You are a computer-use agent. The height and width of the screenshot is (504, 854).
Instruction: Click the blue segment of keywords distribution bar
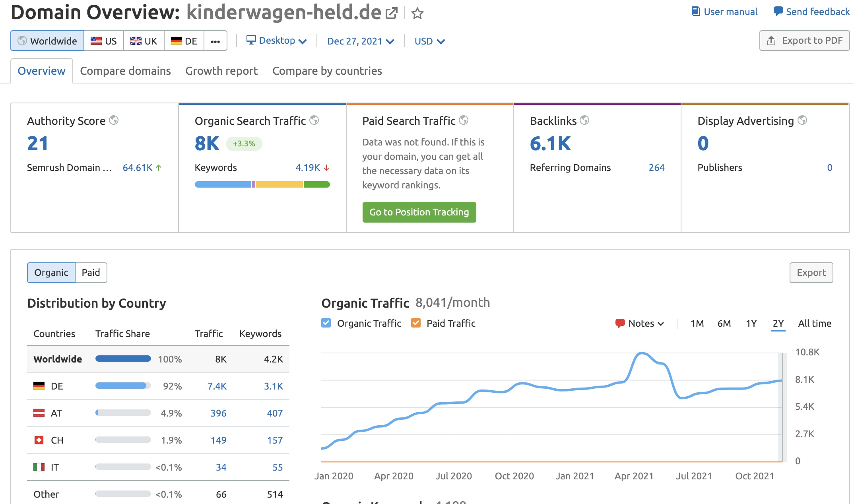pyautogui.click(x=223, y=184)
